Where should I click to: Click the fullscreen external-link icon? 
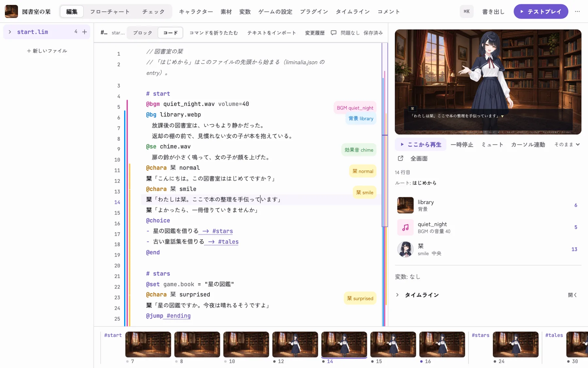tap(400, 158)
